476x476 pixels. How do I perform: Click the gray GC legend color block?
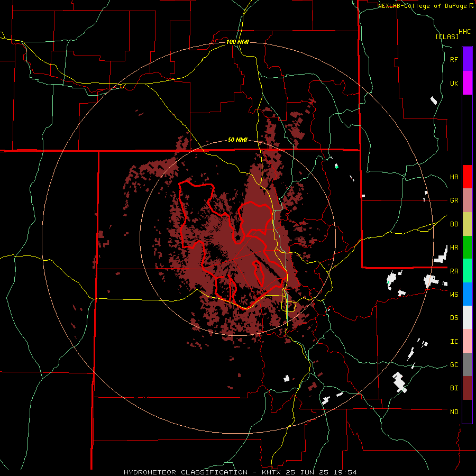click(467, 364)
